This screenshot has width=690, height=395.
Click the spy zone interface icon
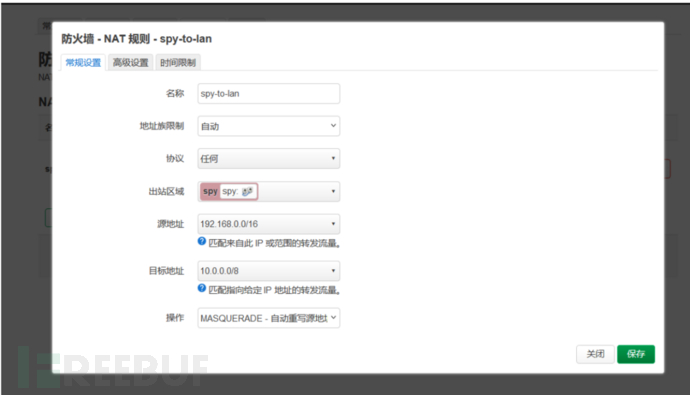coord(247,191)
